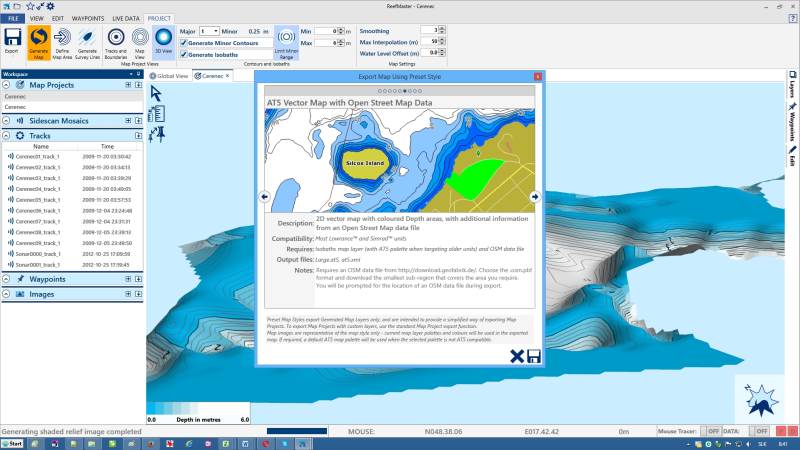
Task: Go to next preset style with right arrow
Action: pyautogui.click(x=534, y=196)
